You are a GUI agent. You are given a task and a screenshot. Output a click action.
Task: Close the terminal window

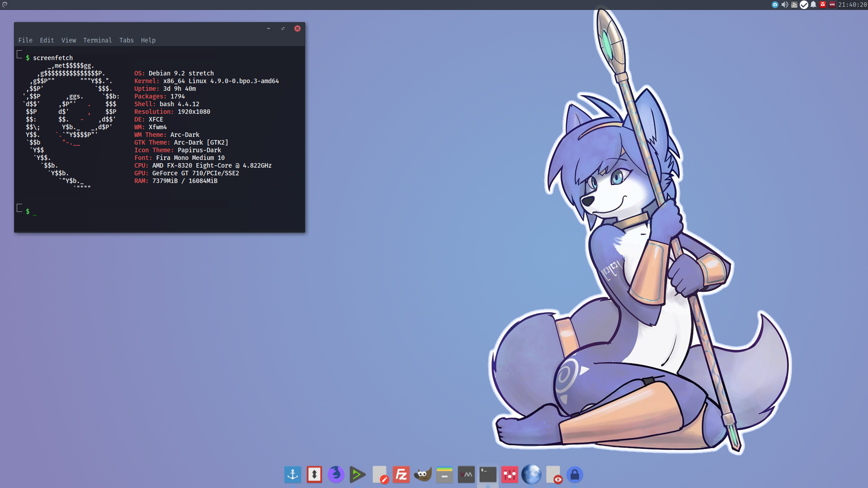(x=297, y=28)
